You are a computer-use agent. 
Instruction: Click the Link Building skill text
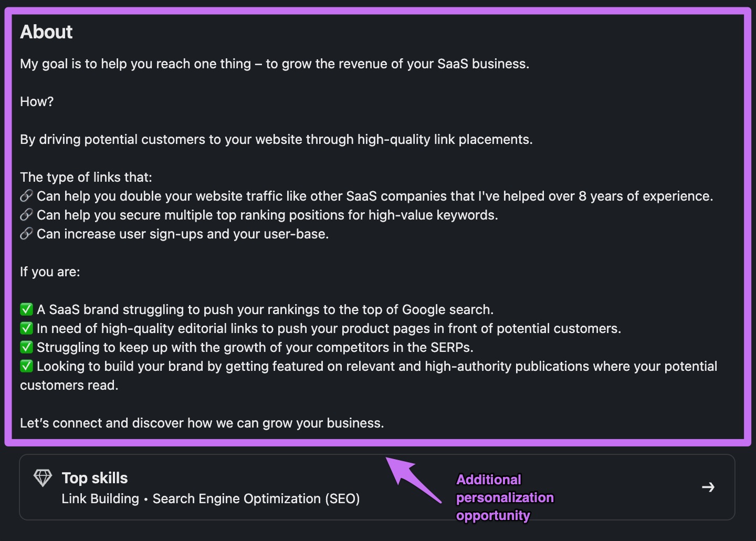pyautogui.click(x=100, y=498)
